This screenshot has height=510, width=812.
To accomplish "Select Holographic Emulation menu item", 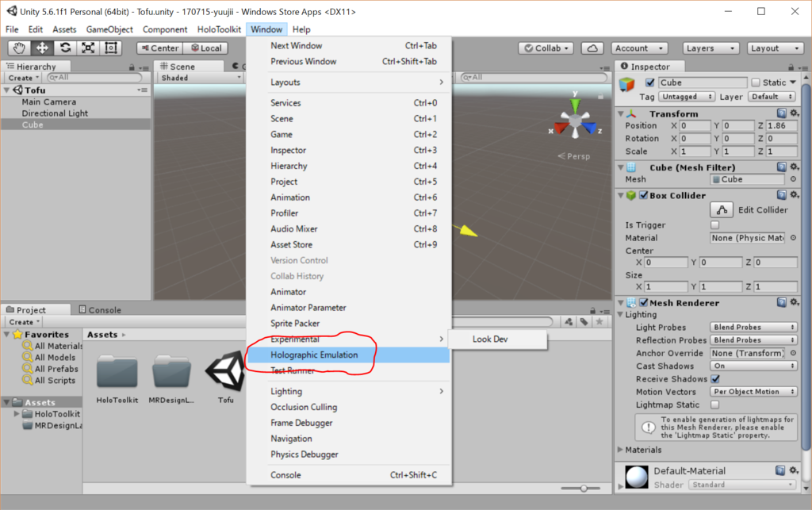I will pyautogui.click(x=349, y=355).
